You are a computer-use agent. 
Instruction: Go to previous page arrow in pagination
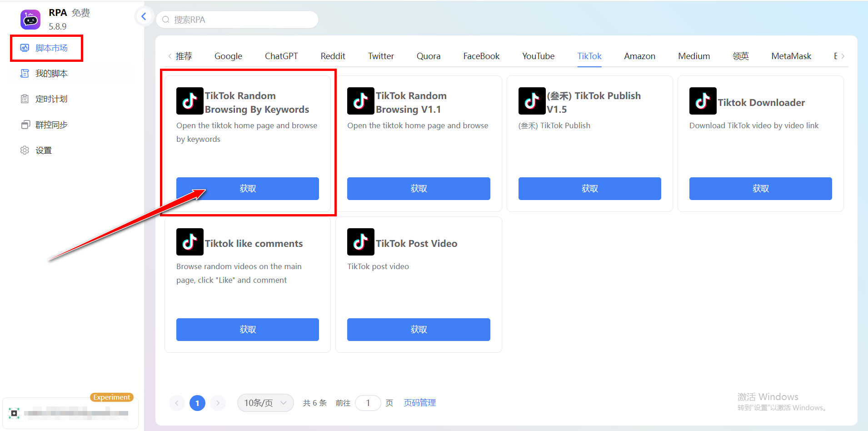pos(177,403)
